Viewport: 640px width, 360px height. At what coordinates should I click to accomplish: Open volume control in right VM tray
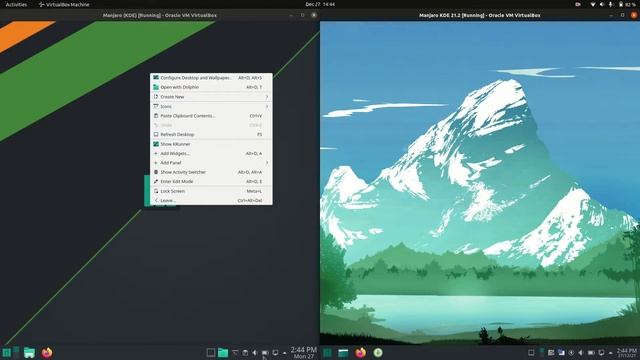[x=581, y=353]
